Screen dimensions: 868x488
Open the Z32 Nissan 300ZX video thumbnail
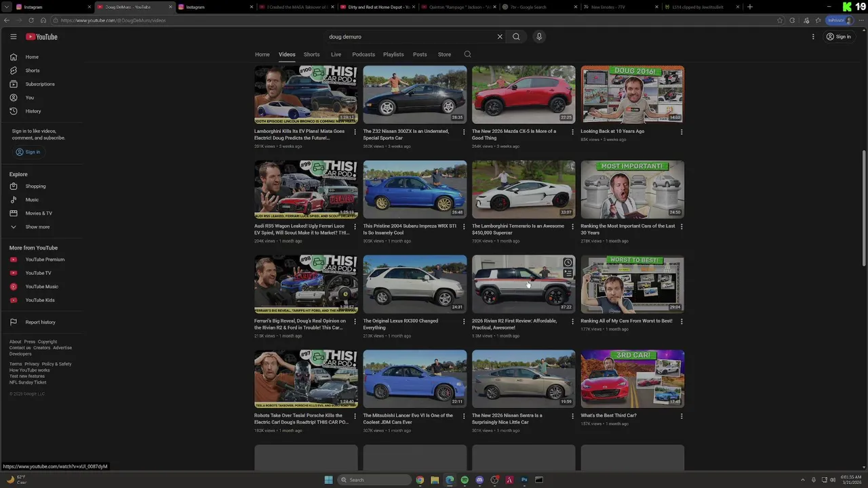tap(415, 94)
